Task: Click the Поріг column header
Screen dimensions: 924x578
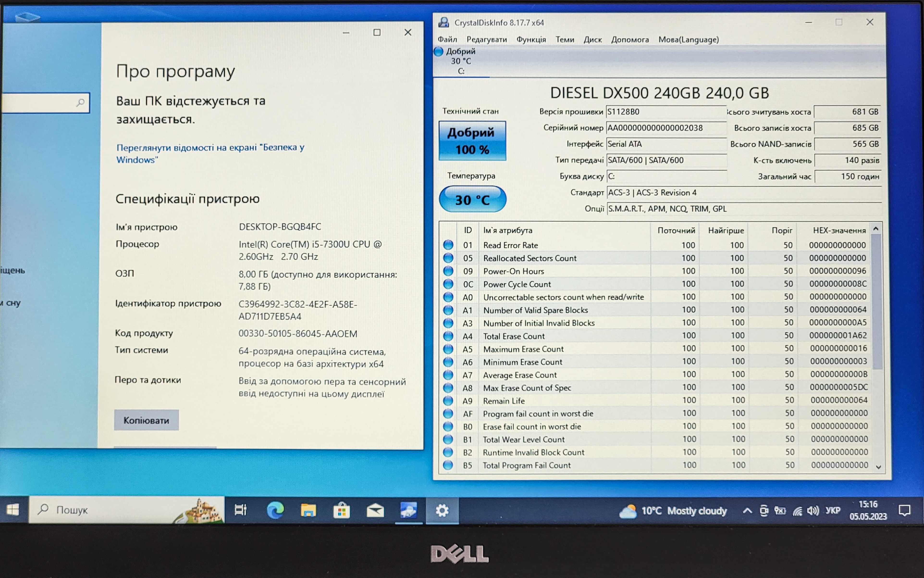Action: (x=773, y=230)
